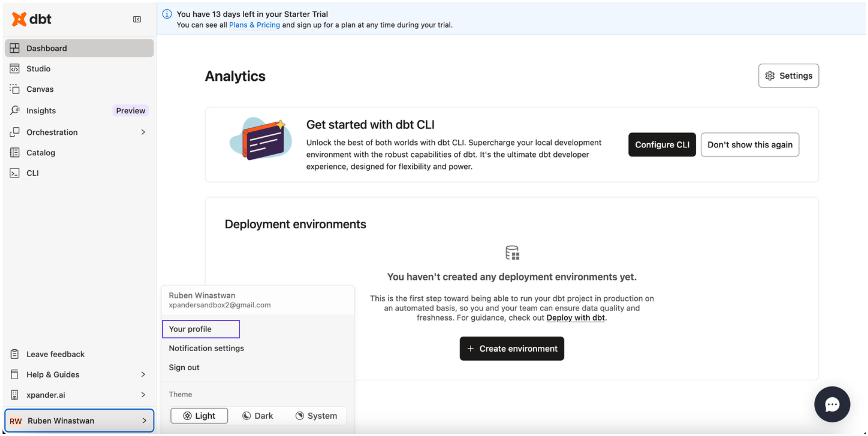This screenshot has width=868, height=436.
Task: Click the dbt logo
Action: click(x=32, y=19)
